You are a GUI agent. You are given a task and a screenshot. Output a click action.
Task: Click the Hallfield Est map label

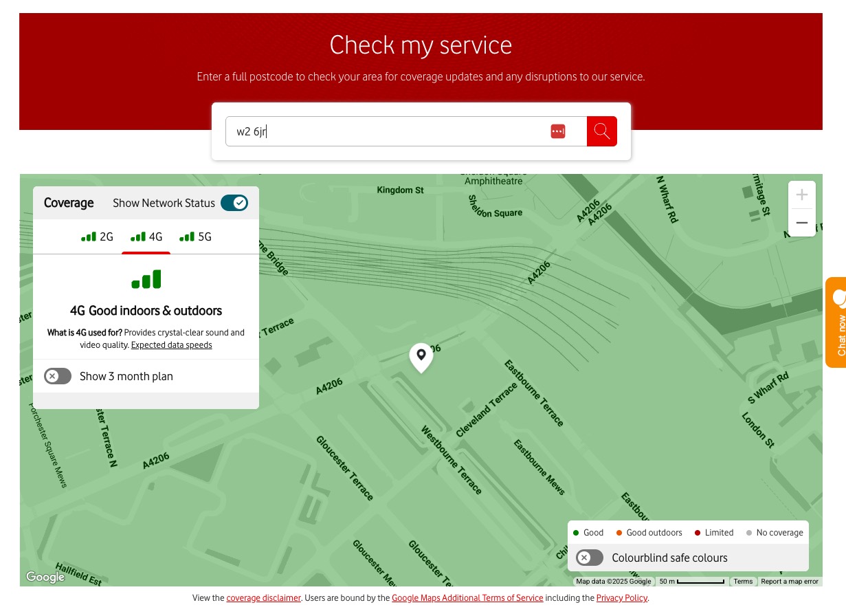tap(79, 574)
